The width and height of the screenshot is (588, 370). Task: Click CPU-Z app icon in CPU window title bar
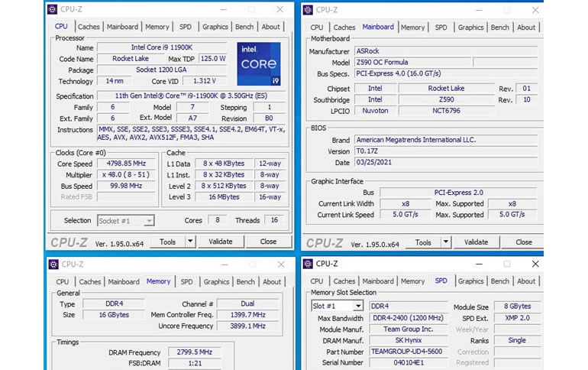[x=52, y=9]
